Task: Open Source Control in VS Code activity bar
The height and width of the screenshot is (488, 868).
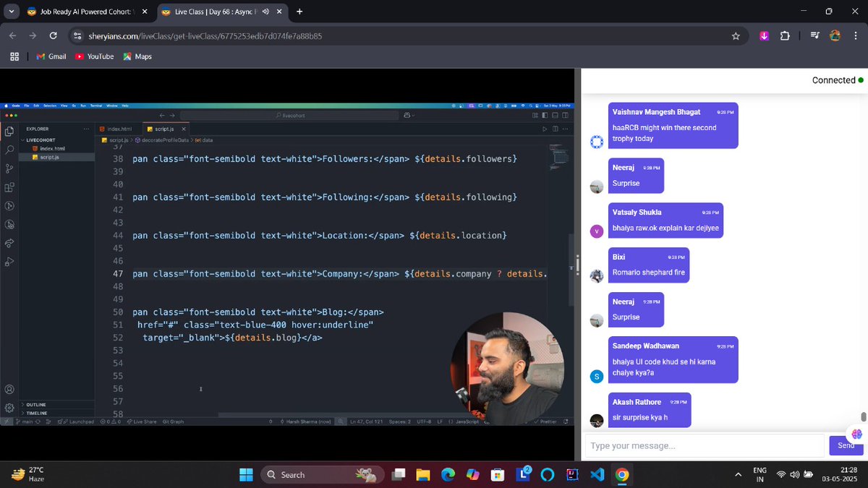Action: pos(9,168)
